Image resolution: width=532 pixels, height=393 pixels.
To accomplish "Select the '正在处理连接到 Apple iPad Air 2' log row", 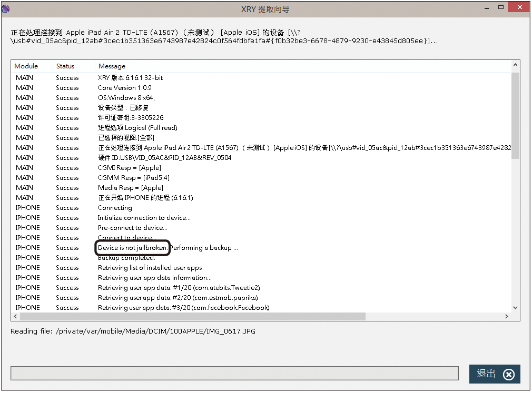I will point(261,148).
